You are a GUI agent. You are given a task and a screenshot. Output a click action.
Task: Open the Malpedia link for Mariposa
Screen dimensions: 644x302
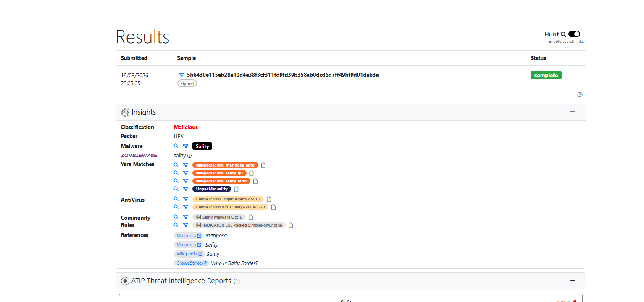coord(189,236)
